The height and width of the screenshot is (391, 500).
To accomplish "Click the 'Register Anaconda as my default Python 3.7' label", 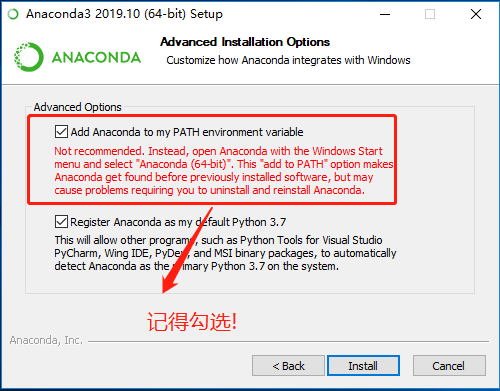I will pyautogui.click(x=178, y=222).
